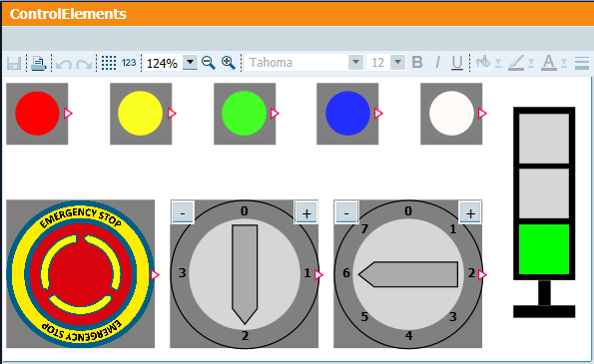Click the pink arrow beside 8-position switch
The image size is (594, 364).
pyautogui.click(x=482, y=274)
